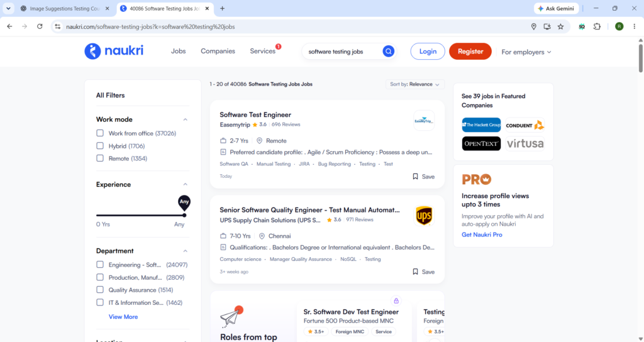Click the blue search magnifier button
This screenshot has height=342, width=644.
(x=388, y=52)
